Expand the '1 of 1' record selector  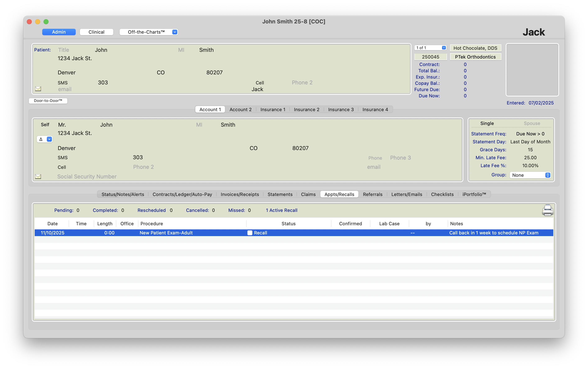point(431,48)
